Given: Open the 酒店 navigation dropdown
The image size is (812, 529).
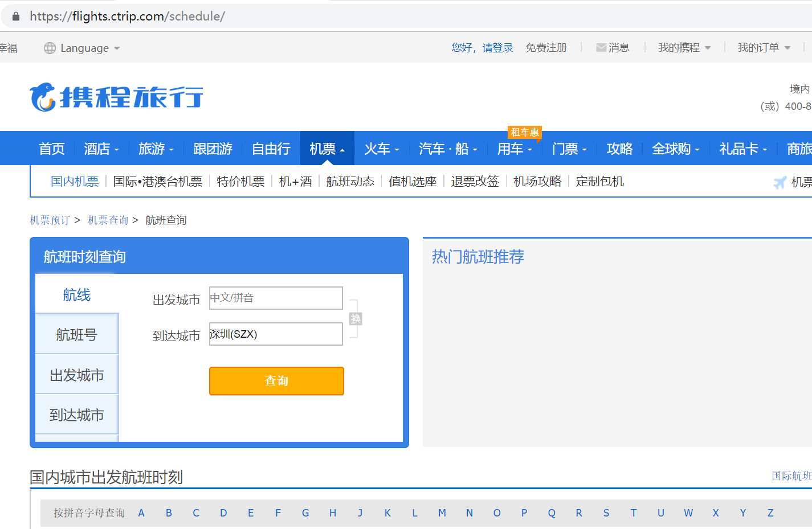Looking at the screenshot, I should [x=101, y=149].
